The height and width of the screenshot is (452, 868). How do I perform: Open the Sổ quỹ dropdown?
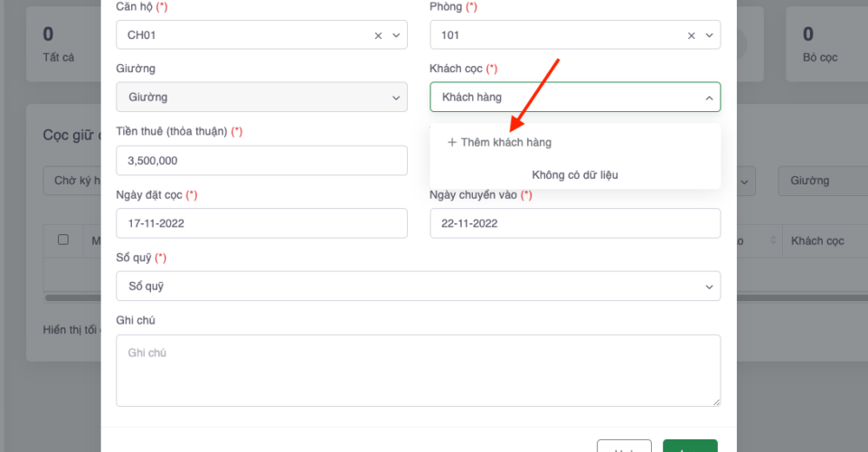coord(418,286)
